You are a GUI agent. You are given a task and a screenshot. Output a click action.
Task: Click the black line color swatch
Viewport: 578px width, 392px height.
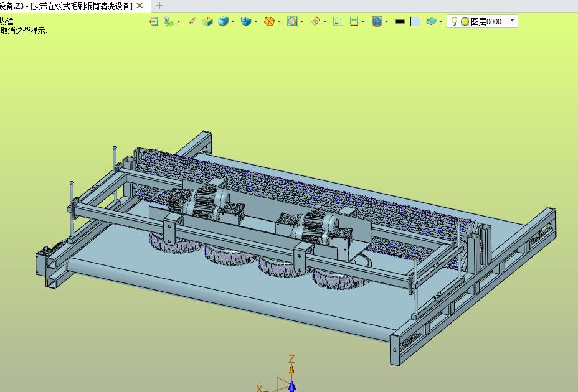point(400,22)
